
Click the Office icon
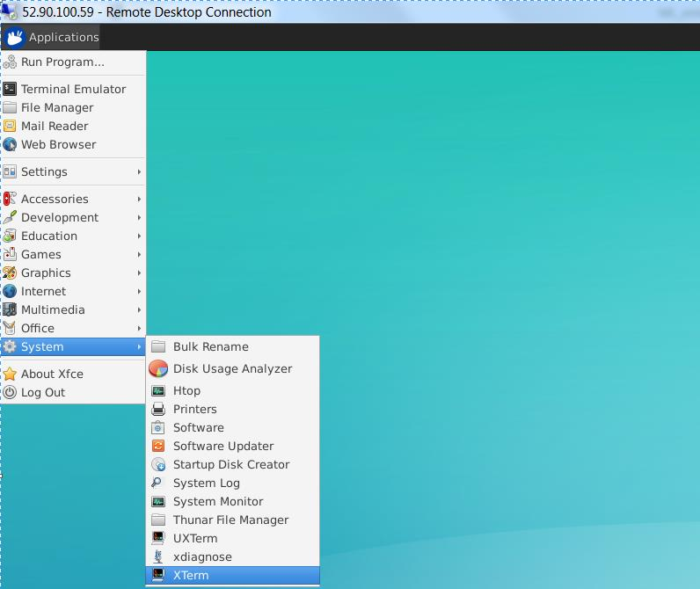tap(10, 328)
